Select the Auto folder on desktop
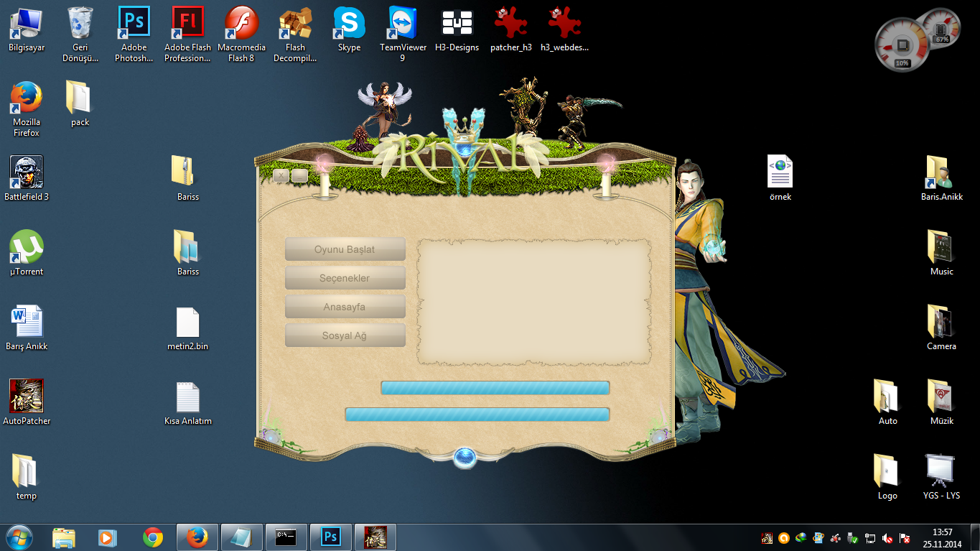Screen dimensions: 980x551 coord(888,403)
